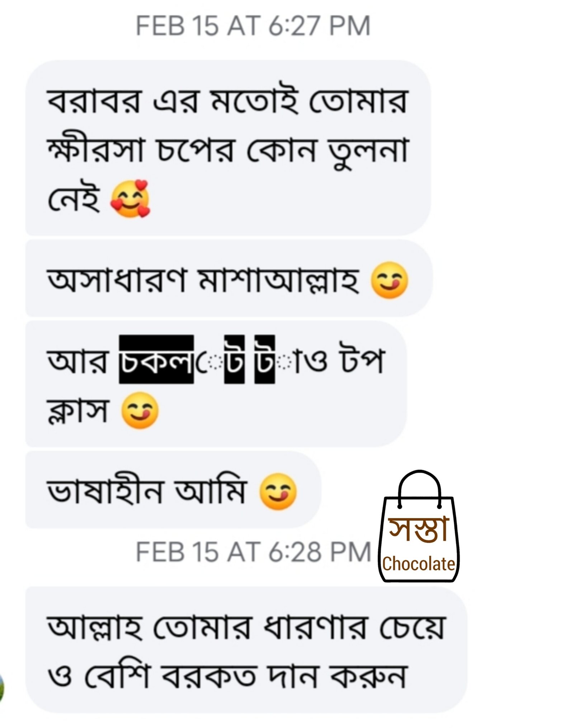574x728 pixels.
Task: Select the message starting with বরাবর এর মতোই
Action: click(228, 148)
